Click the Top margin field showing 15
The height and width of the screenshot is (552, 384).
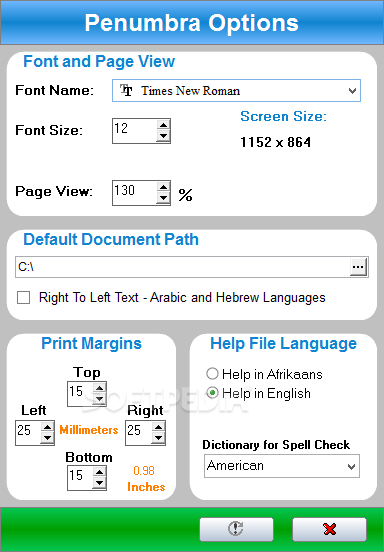click(80, 394)
